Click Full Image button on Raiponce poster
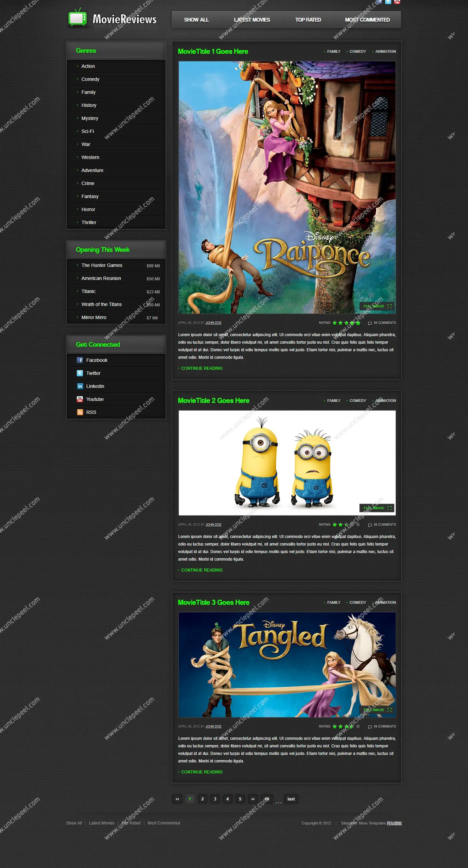 (x=377, y=306)
